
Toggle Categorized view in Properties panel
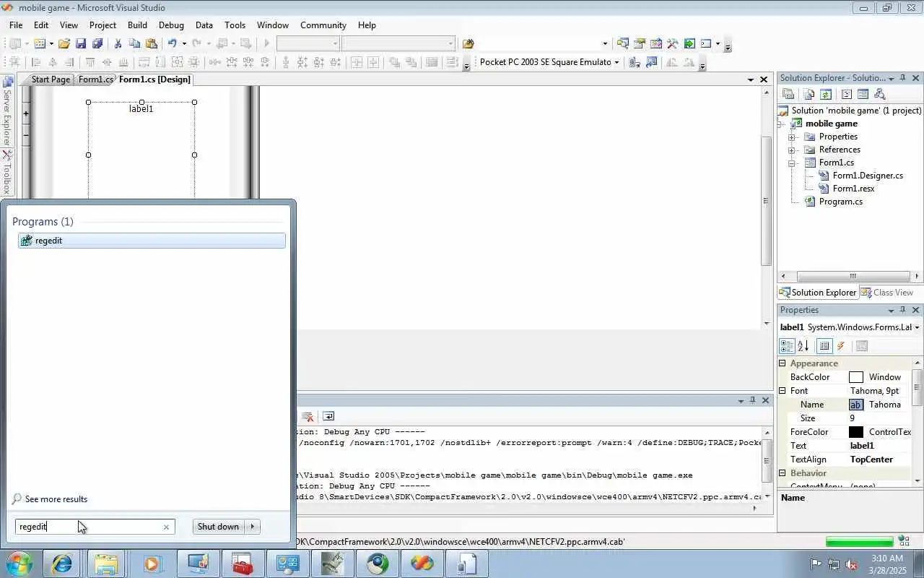(x=787, y=346)
